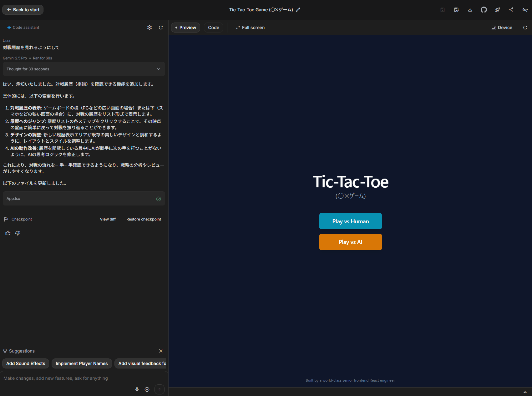Open Code assistant settings gear

pos(149,28)
